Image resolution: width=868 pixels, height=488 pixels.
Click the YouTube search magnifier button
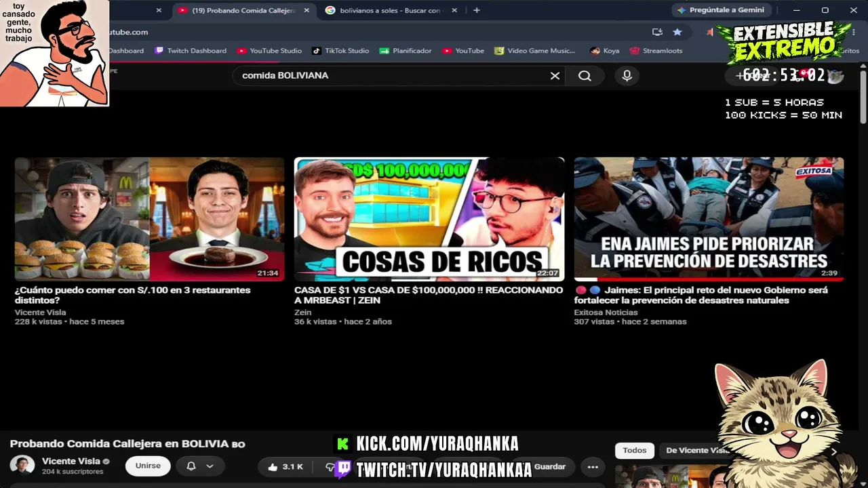pyautogui.click(x=585, y=76)
